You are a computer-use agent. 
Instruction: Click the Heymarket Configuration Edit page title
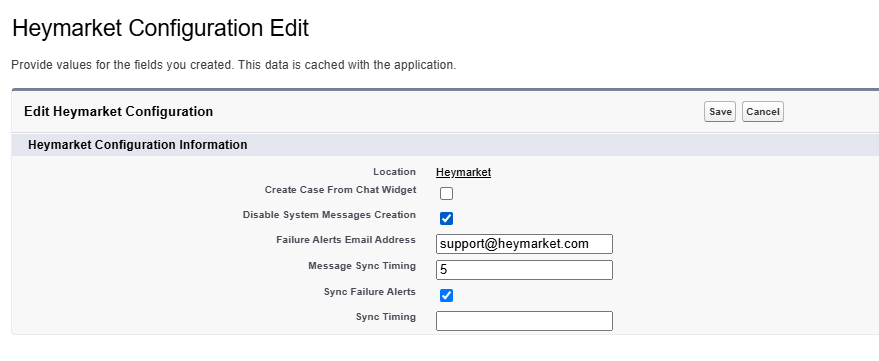pyautogui.click(x=160, y=28)
